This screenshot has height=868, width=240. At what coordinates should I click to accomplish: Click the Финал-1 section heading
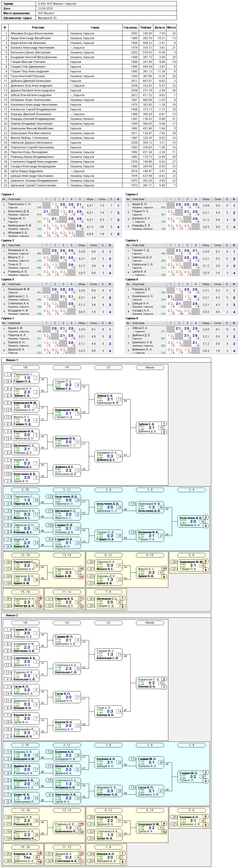pyautogui.click(x=12, y=360)
